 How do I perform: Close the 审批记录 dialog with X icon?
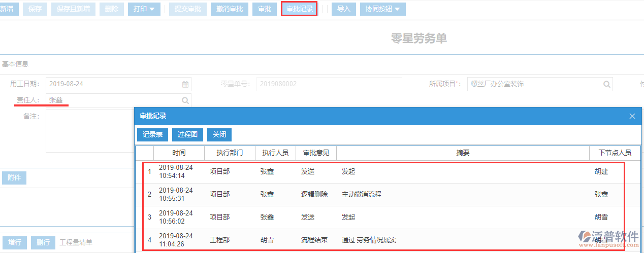tap(632, 116)
